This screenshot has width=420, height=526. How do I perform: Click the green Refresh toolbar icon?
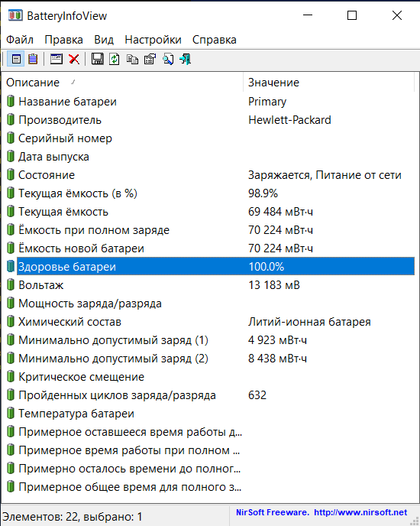tap(115, 60)
